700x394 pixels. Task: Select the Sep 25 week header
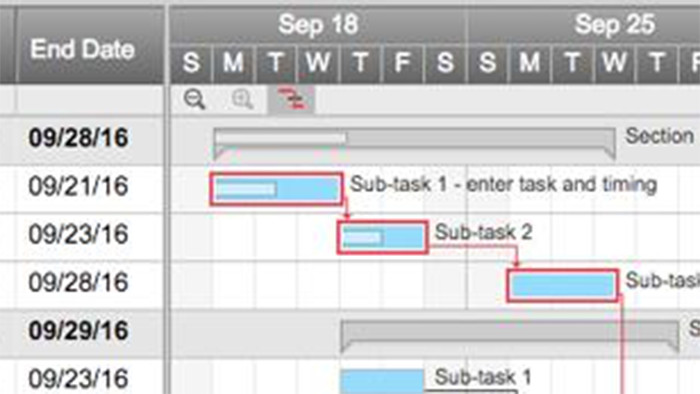614,25
